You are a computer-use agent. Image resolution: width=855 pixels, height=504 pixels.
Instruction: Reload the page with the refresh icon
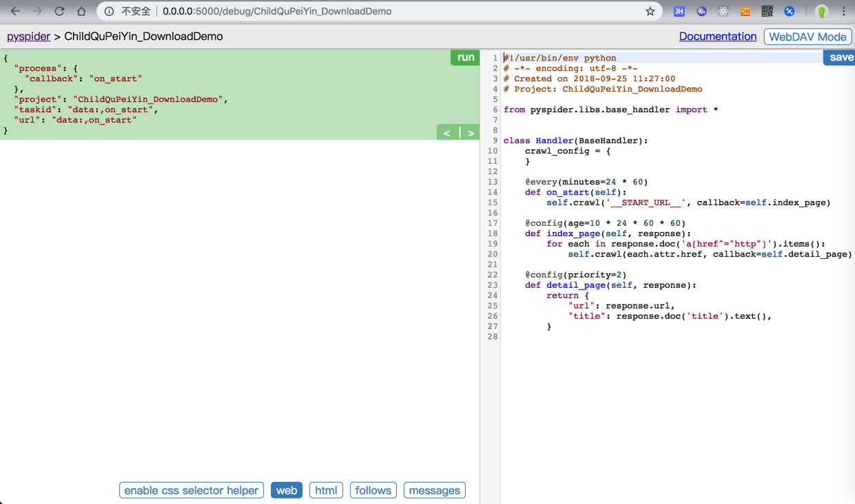pyautogui.click(x=59, y=11)
